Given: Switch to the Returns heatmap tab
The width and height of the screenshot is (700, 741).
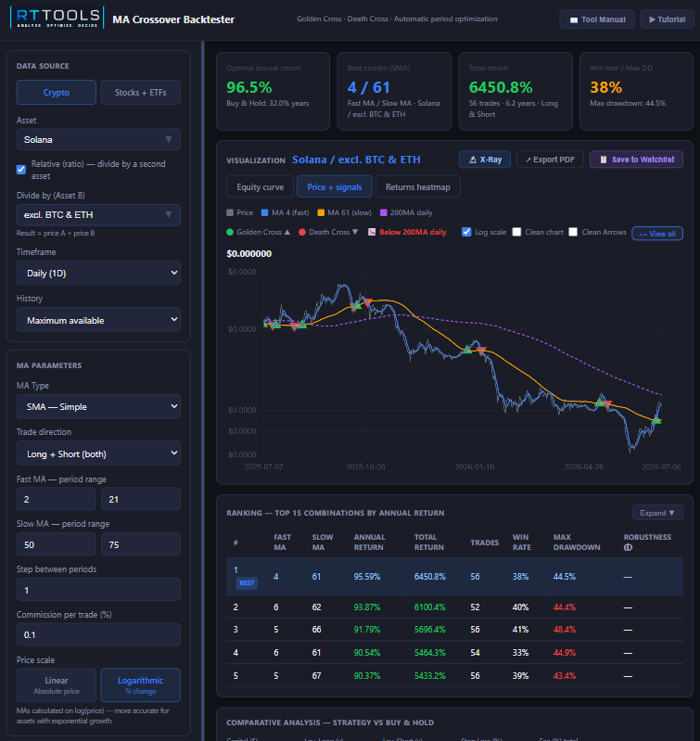Looking at the screenshot, I should pos(417,186).
